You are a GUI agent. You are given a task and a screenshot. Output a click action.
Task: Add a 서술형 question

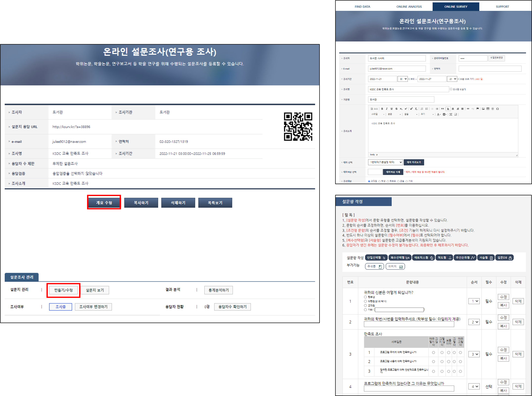[x=486, y=258]
